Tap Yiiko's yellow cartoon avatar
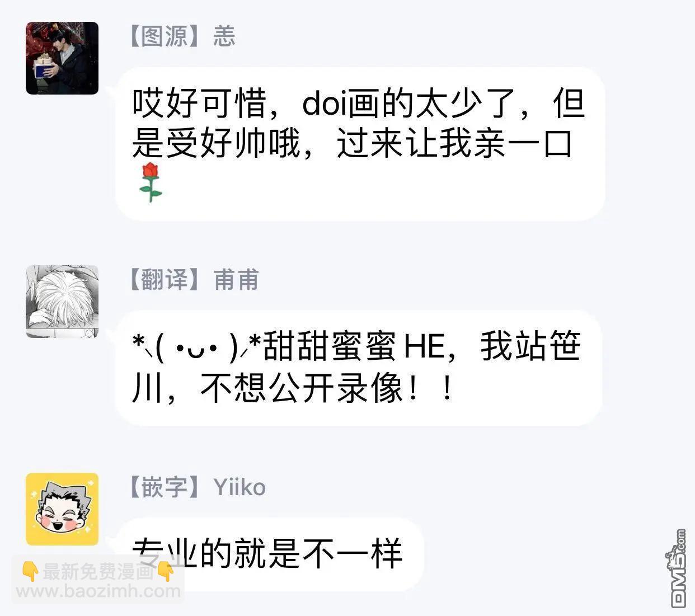 click(x=62, y=509)
